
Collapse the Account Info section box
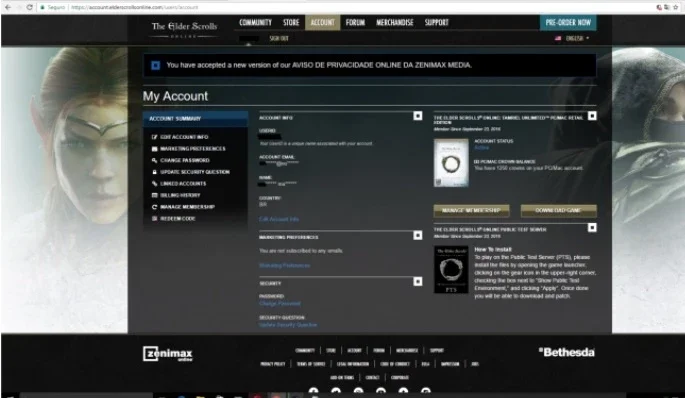[418, 115]
